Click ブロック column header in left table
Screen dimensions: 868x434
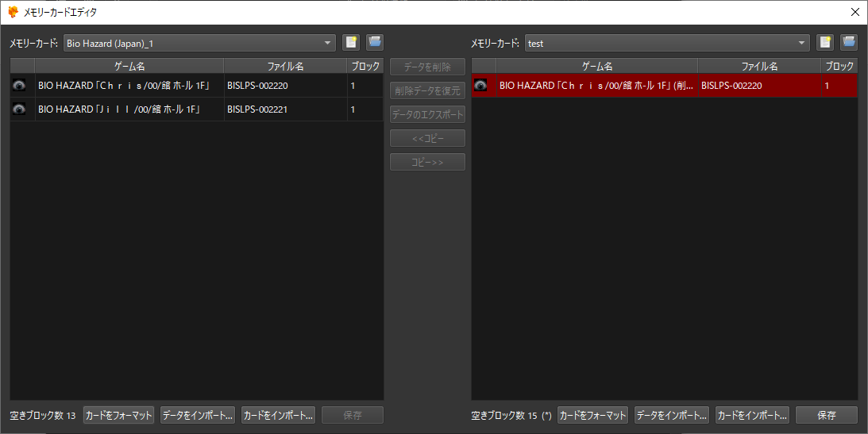[x=365, y=66]
